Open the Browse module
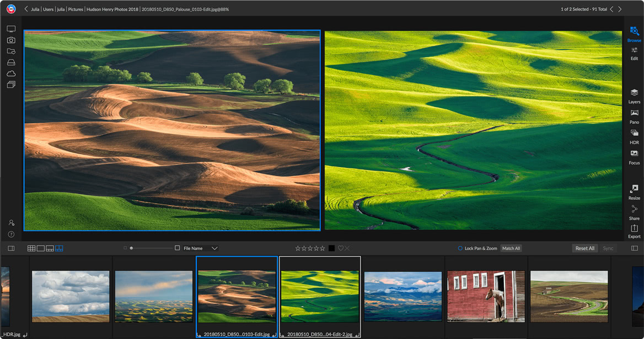The image size is (644, 339). pos(634,34)
